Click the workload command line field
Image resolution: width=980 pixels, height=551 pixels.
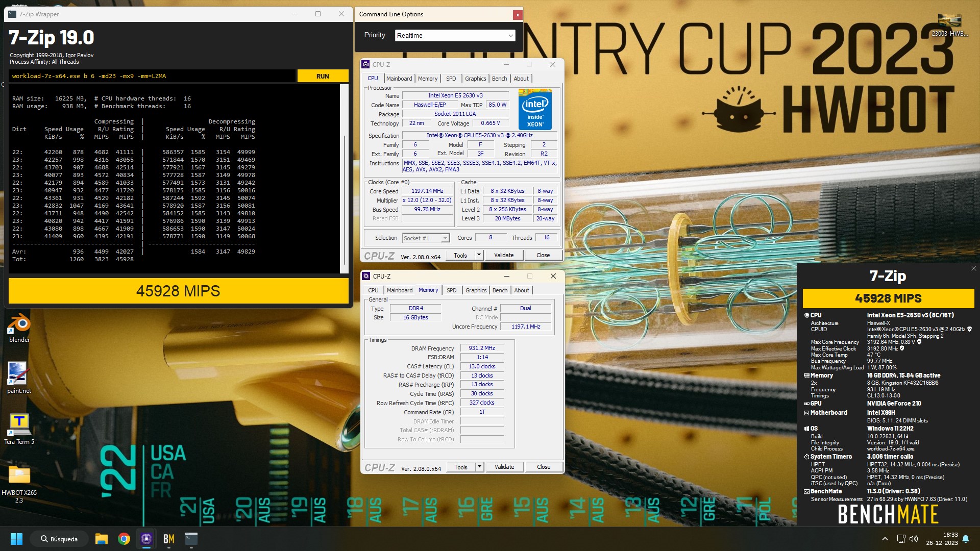pyautogui.click(x=152, y=76)
